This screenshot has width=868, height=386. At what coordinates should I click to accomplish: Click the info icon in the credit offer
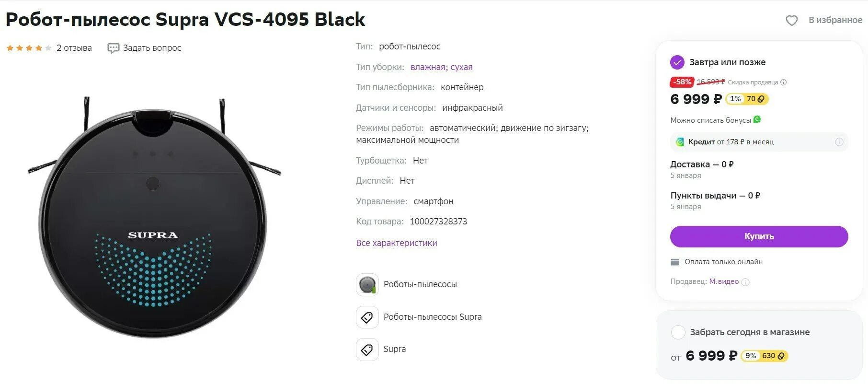tap(839, 142)
